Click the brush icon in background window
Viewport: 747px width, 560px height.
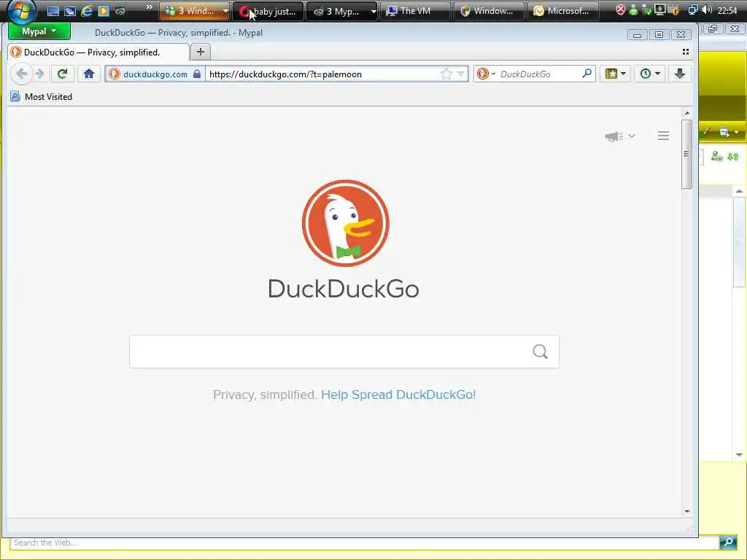707,131
